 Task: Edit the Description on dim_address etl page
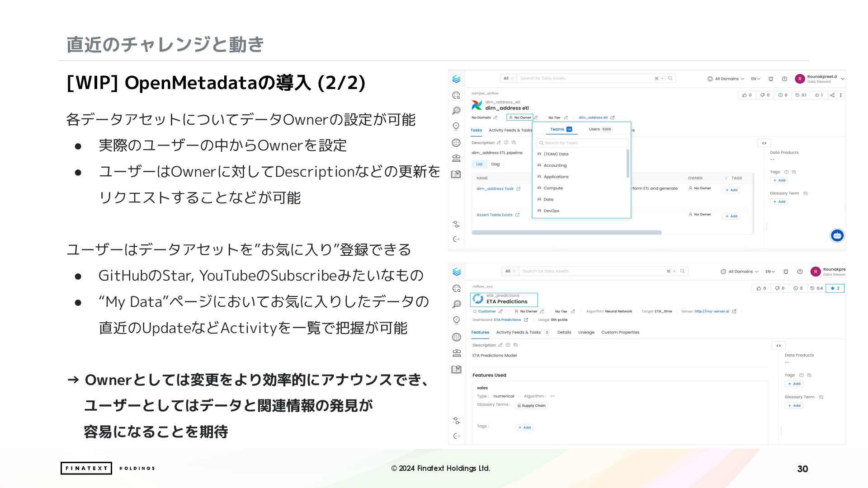499,142
